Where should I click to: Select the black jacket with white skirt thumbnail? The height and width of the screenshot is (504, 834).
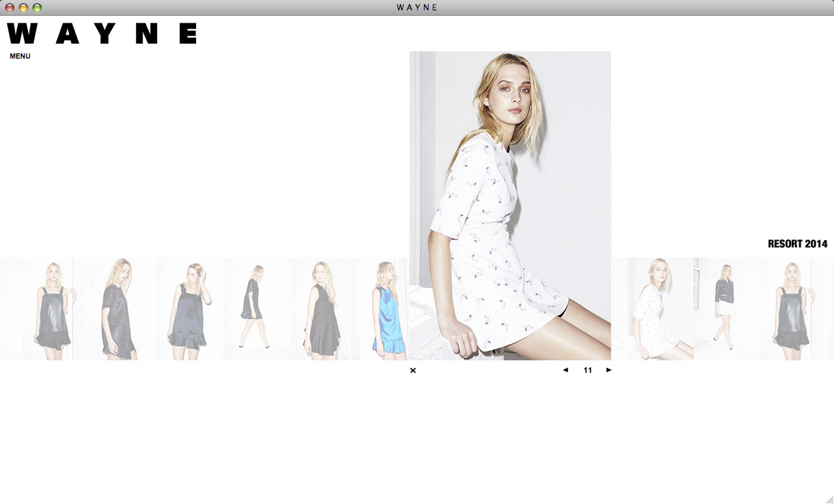click(x=725, y=309)
